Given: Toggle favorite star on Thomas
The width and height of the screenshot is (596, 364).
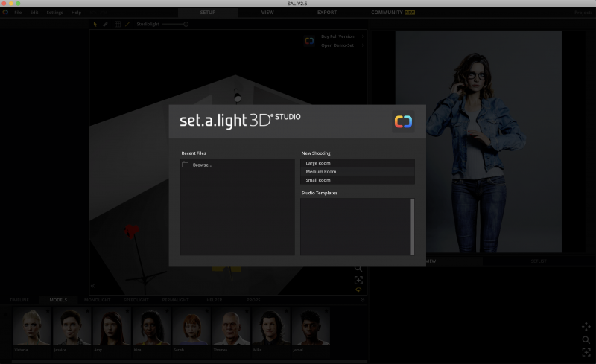Looking at the screenshot, I should click(247, 311).
